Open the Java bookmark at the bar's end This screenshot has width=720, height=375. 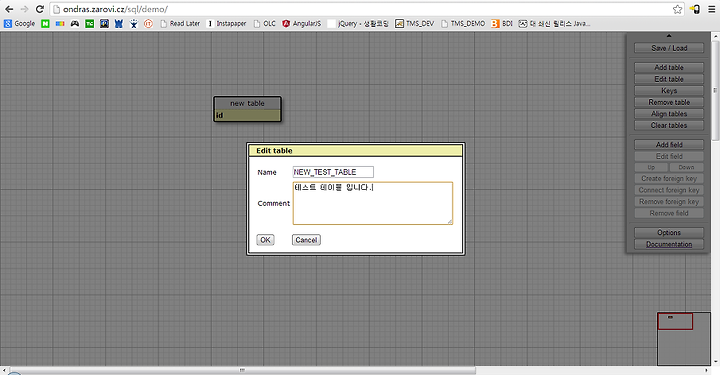click(555, 23)
